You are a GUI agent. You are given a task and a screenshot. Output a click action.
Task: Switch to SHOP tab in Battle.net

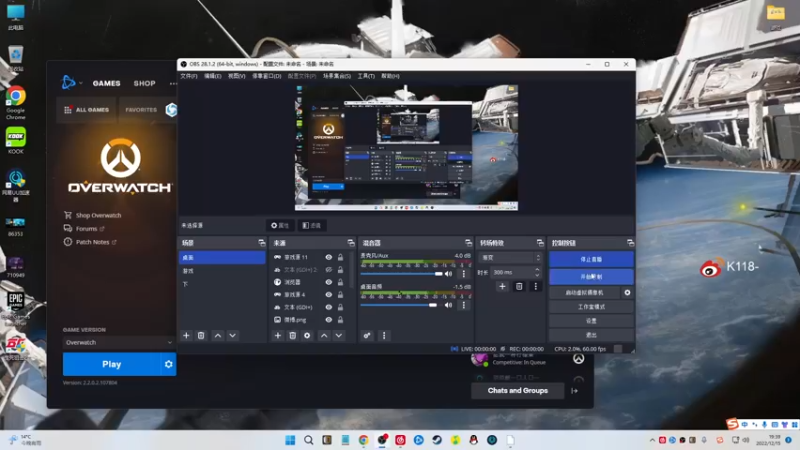[144, 83]
